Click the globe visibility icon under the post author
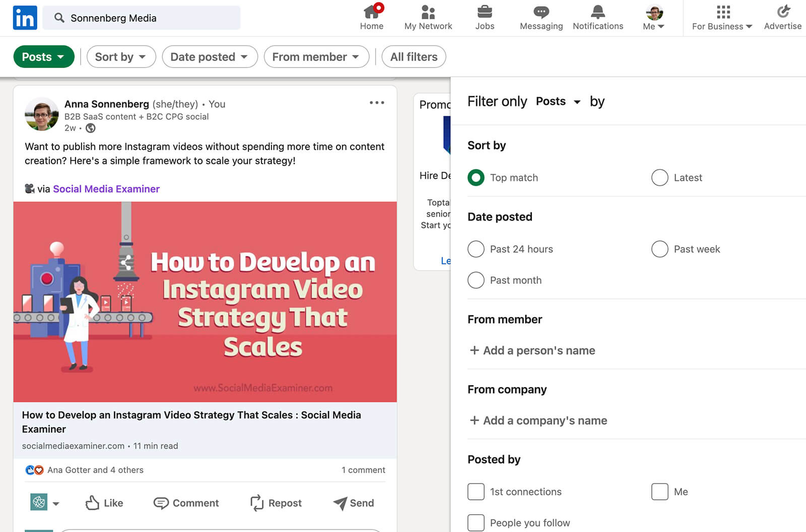Screen dimensions: 806x532 coord(91,128)
